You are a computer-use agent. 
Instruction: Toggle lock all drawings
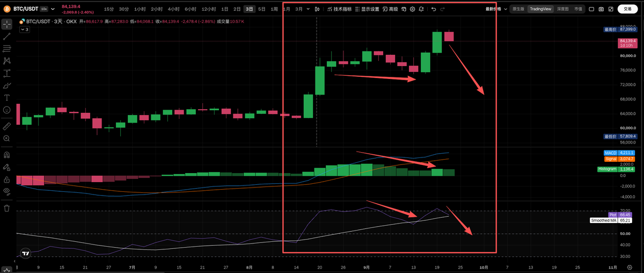point(7,179)
